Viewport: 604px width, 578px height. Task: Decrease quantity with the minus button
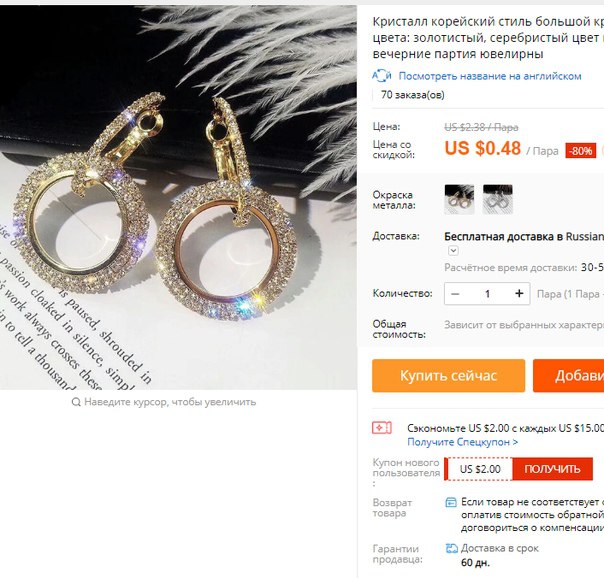455,294
